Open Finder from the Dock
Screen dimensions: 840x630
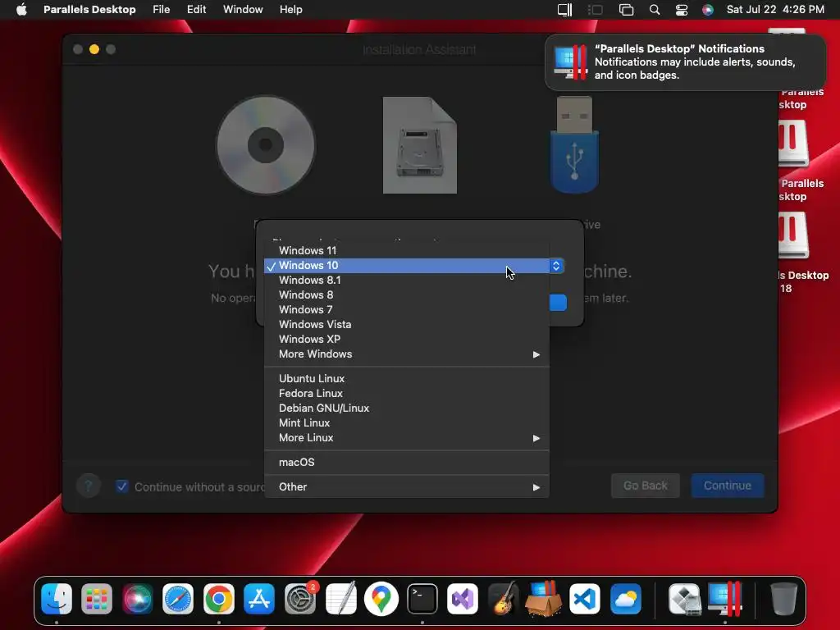[57, 598]
